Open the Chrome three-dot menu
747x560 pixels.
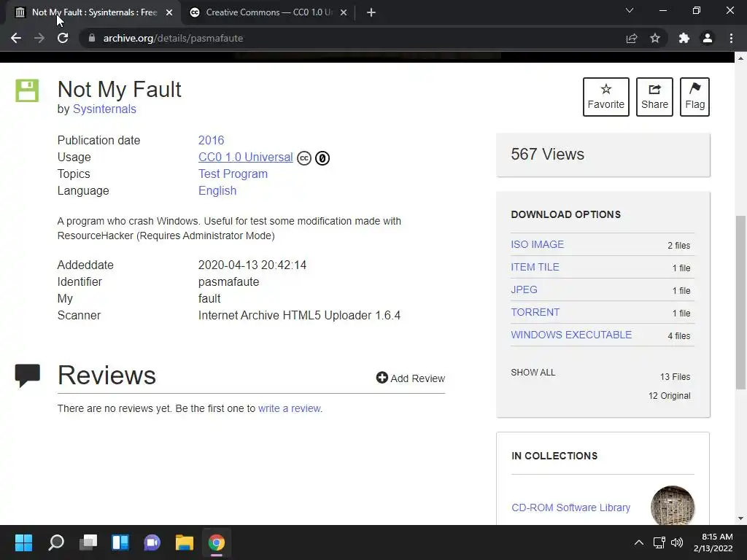click(731, 38)
